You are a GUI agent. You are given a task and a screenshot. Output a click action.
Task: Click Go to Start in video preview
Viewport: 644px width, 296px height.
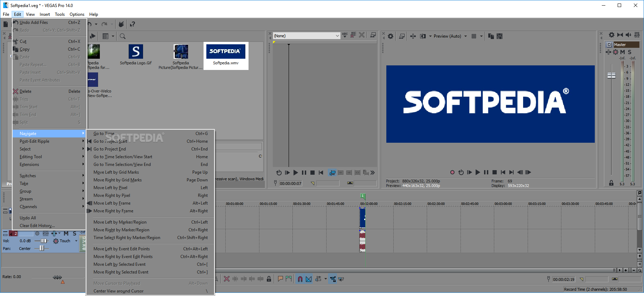[503, 172]
